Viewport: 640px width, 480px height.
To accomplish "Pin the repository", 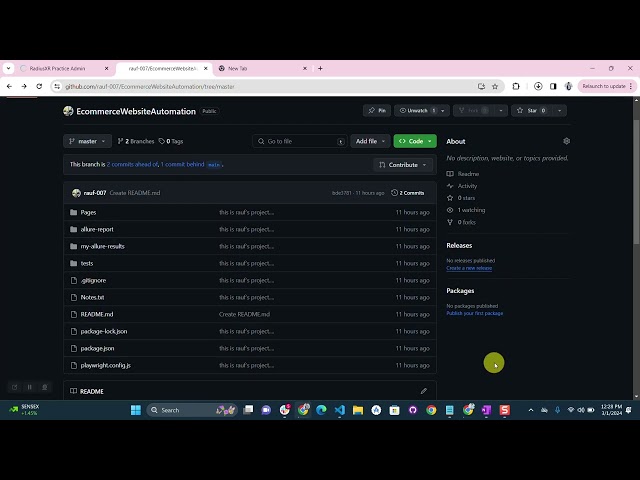I will point(377,111).
